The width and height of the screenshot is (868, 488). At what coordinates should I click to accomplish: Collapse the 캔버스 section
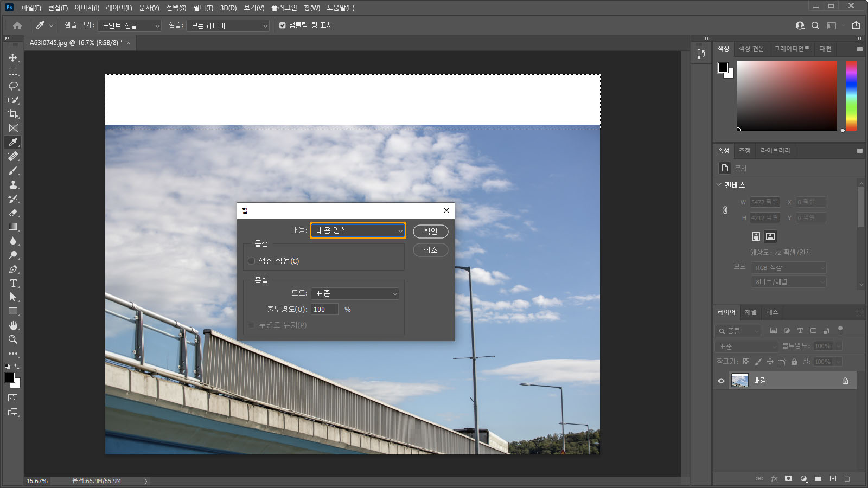pos(719,185)
